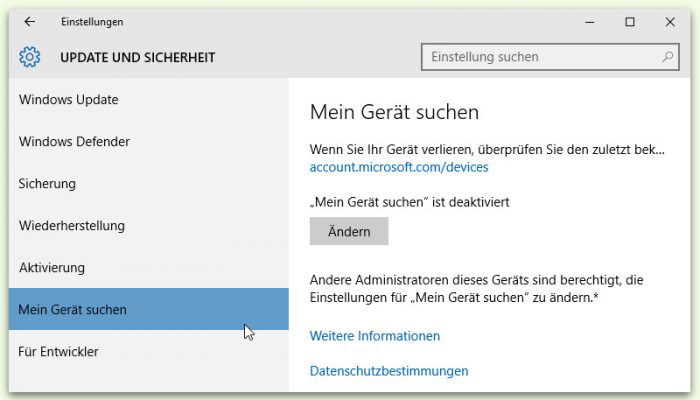The height and width of the screenshot is (400, 700).
Task: Minimize the Einstellungen window
Action: point(589,22)
